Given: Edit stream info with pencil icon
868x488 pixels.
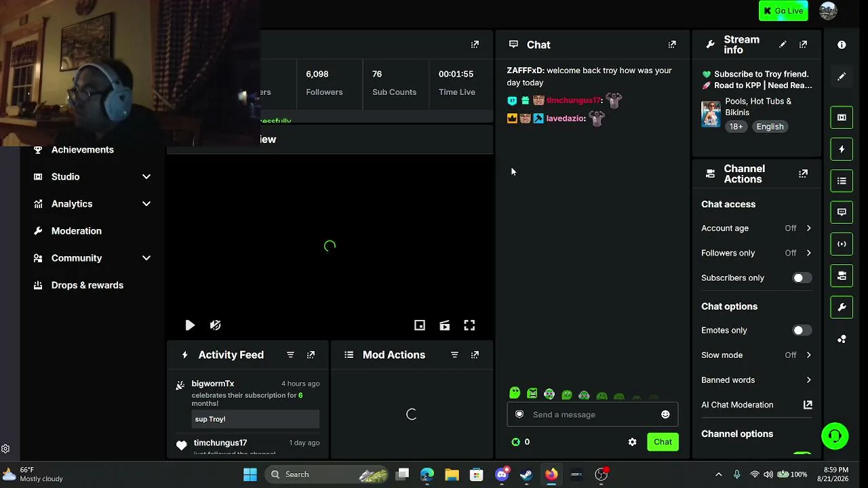Looking at the screenshot, I should coord(783,45).
